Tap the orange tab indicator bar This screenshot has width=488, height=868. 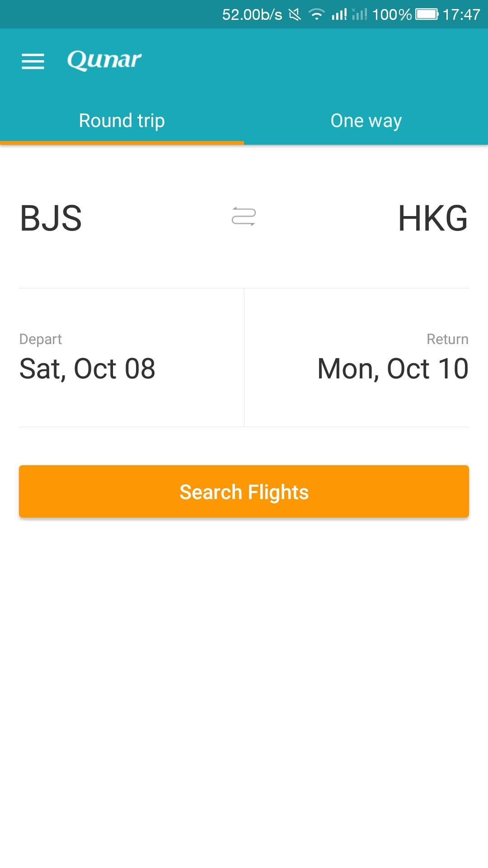[122, 142]
